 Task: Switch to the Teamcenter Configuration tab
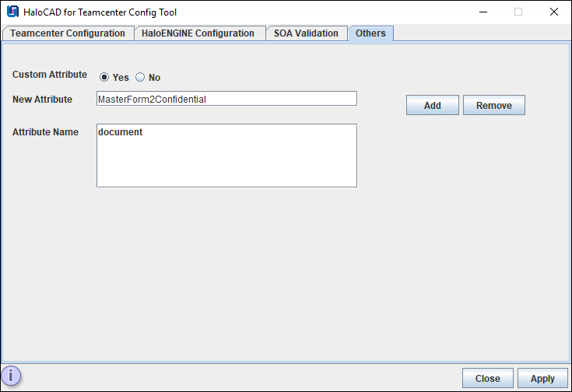68,33
